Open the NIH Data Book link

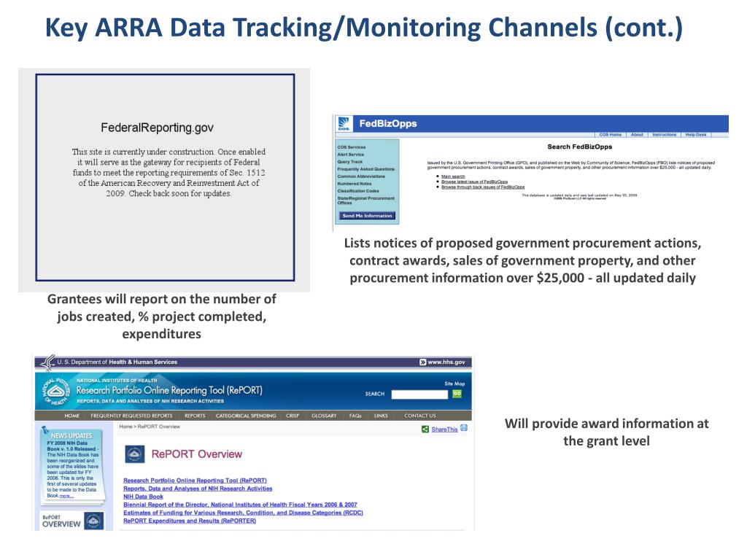click(143, 497)
